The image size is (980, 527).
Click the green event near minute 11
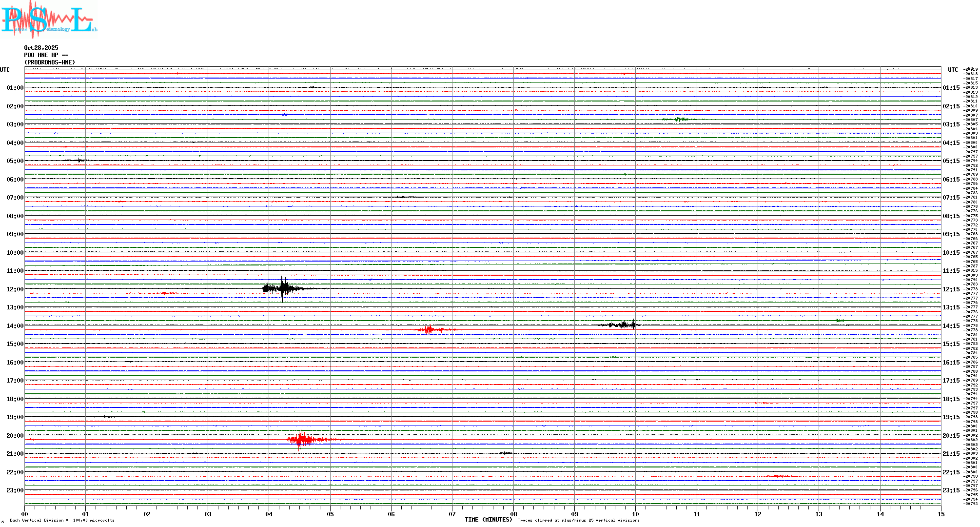coord(679,119)
